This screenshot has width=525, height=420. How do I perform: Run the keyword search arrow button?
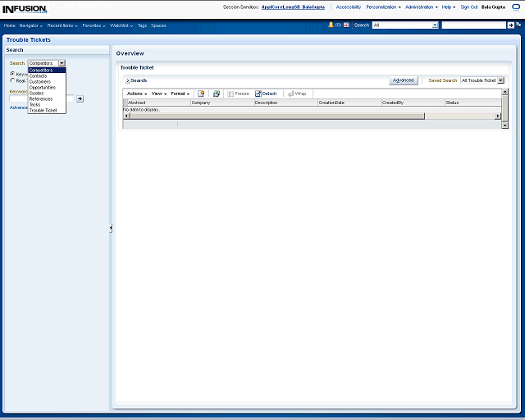click(x=80, y=98)
